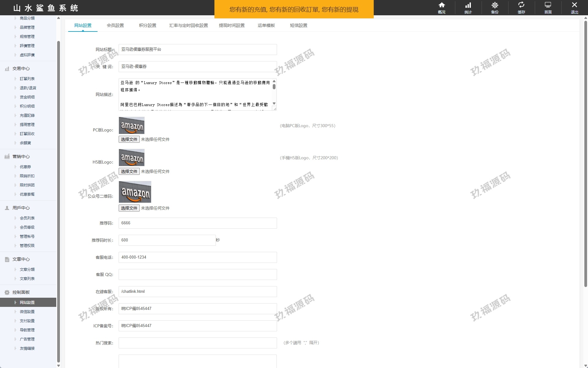
Task: Open the 统计 statistics chart icon
Action: pyautogui.click(x=468, y=5)
